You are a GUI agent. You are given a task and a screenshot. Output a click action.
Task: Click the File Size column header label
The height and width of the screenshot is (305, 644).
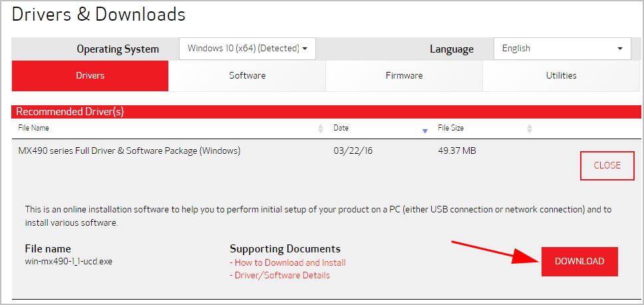(450, 128)
